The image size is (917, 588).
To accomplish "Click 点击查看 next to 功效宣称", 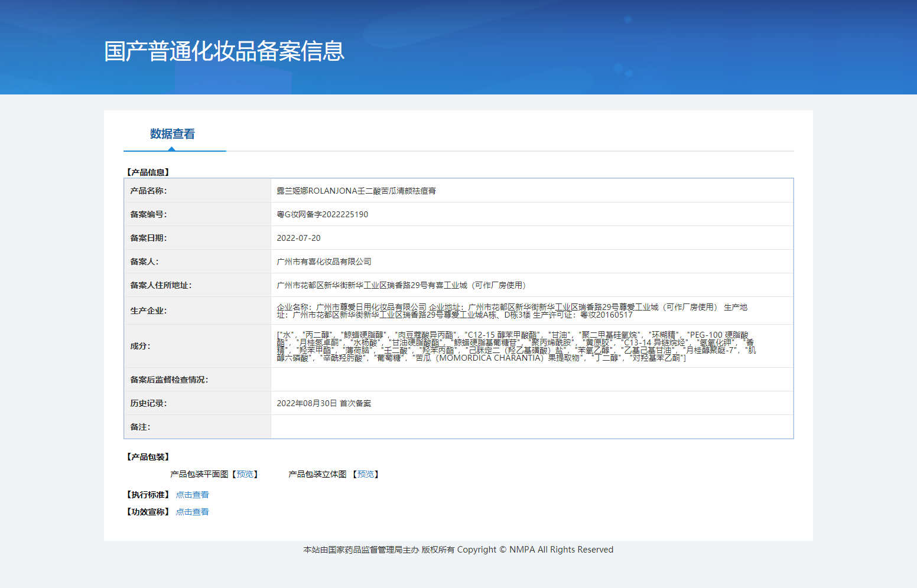I will (192, 512).
